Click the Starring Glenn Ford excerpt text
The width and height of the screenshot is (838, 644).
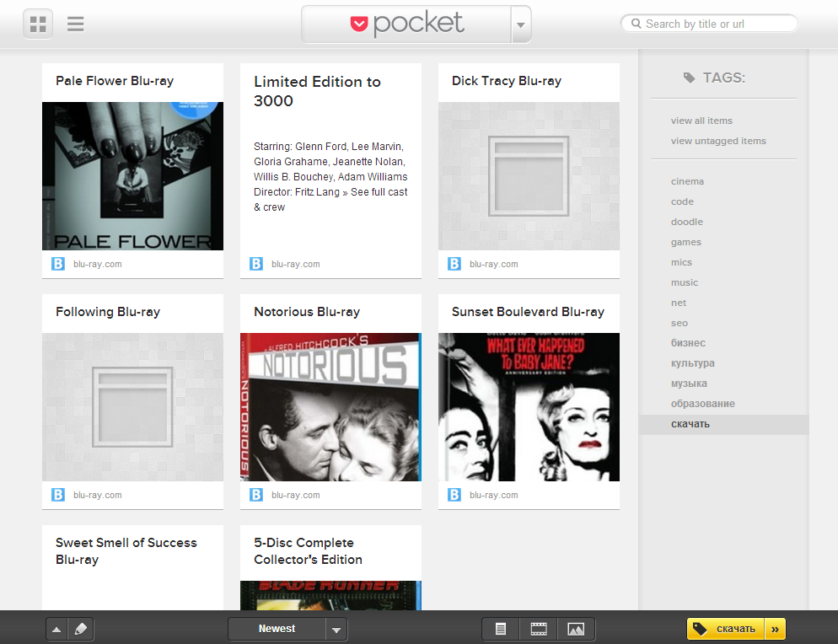point(330,177)
